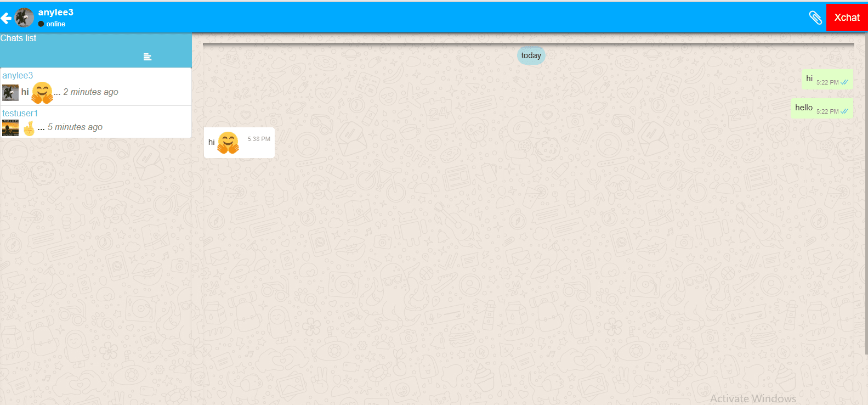This screenshot has width=868, height=405.
Task: Click the "Chats list" heading
Action: point(18,38)
